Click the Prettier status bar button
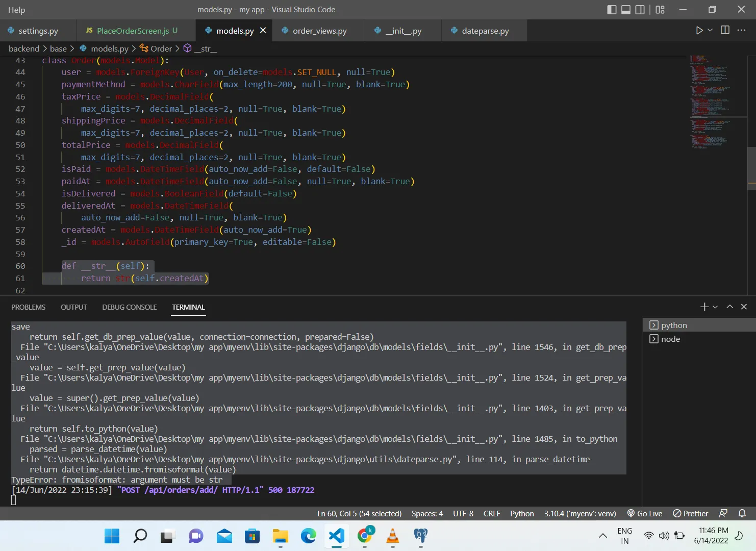 point(690,513)
